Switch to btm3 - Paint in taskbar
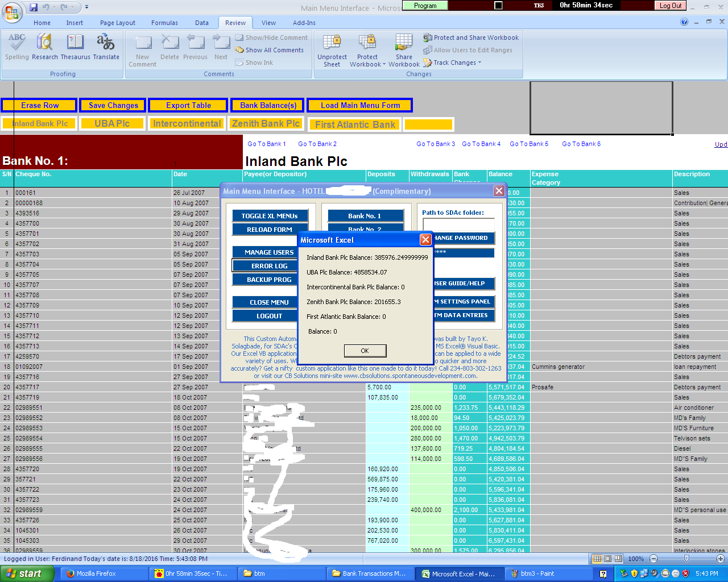 point(548,573)
